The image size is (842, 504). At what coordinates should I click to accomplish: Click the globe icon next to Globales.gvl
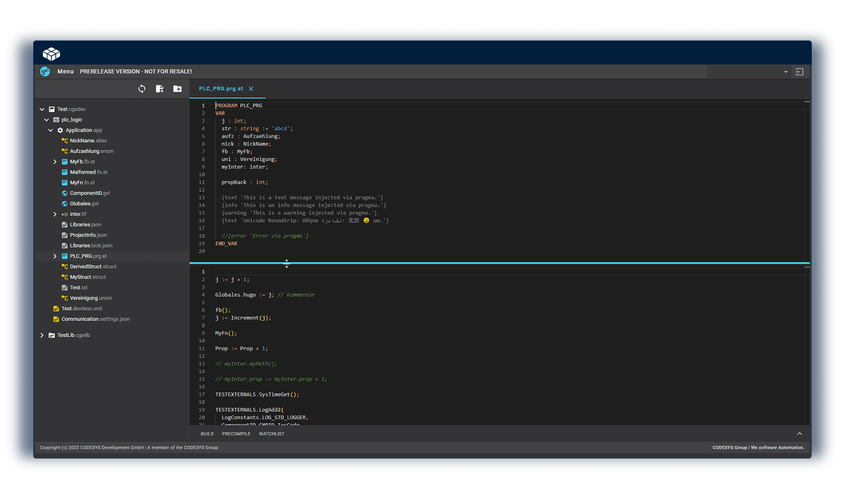[x=65, y=204]
